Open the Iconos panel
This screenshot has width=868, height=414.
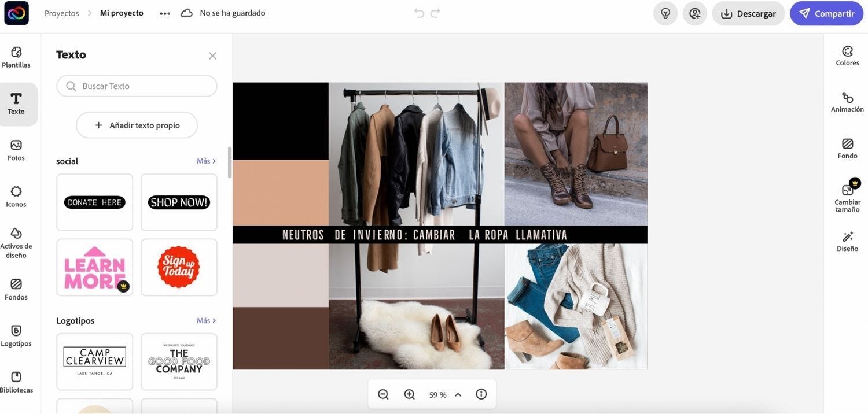click(16, 196)
